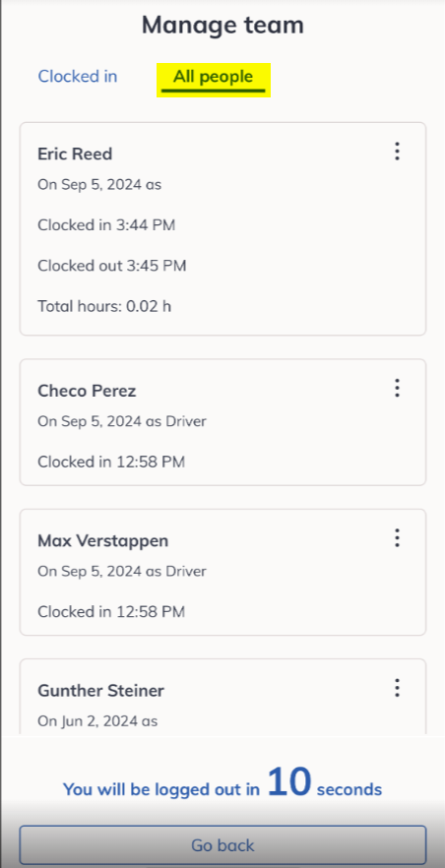The width and height of the screenshot is (445, 868).
Task: Click the large 10 countdown number
Action: click(288, 781)
